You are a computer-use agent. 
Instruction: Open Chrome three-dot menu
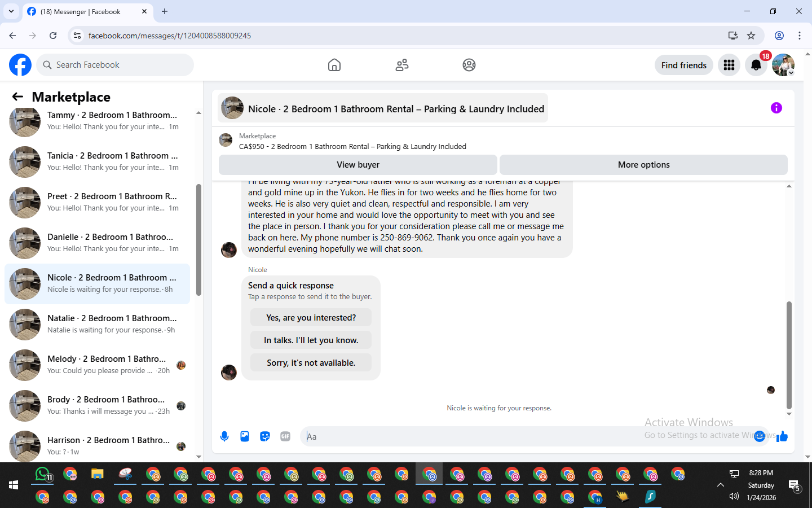800,36
